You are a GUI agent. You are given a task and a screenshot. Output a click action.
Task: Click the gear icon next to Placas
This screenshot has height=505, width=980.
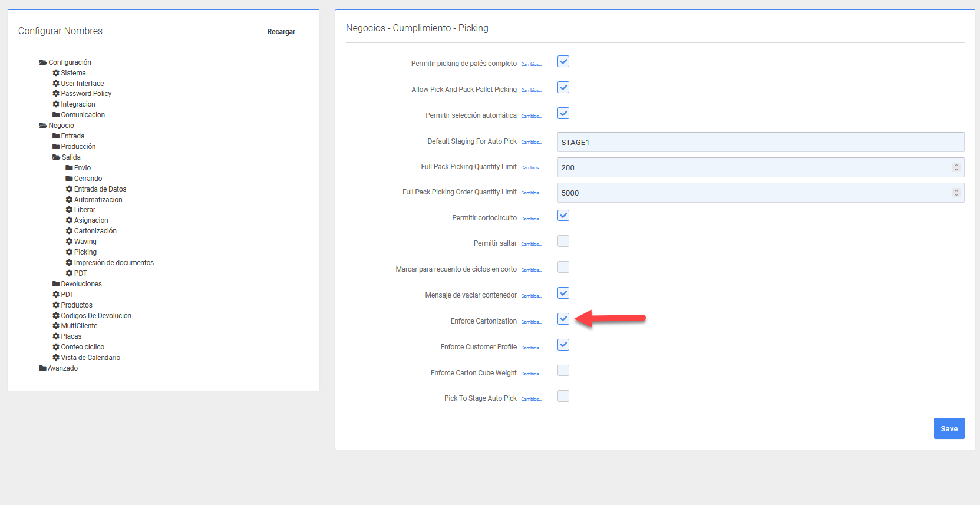click(x=56, y=336)
